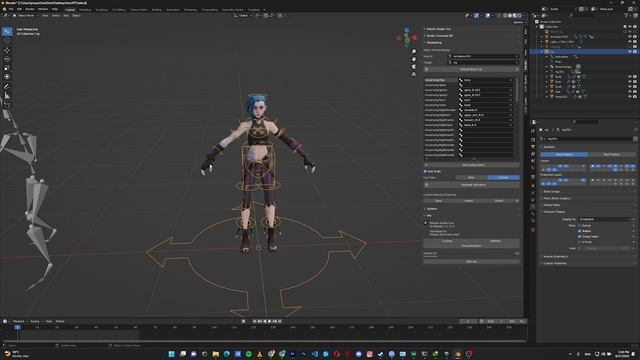
Task: Switch to rendered viewport shading
Action: pyautogui.click(x=519, y=16)
